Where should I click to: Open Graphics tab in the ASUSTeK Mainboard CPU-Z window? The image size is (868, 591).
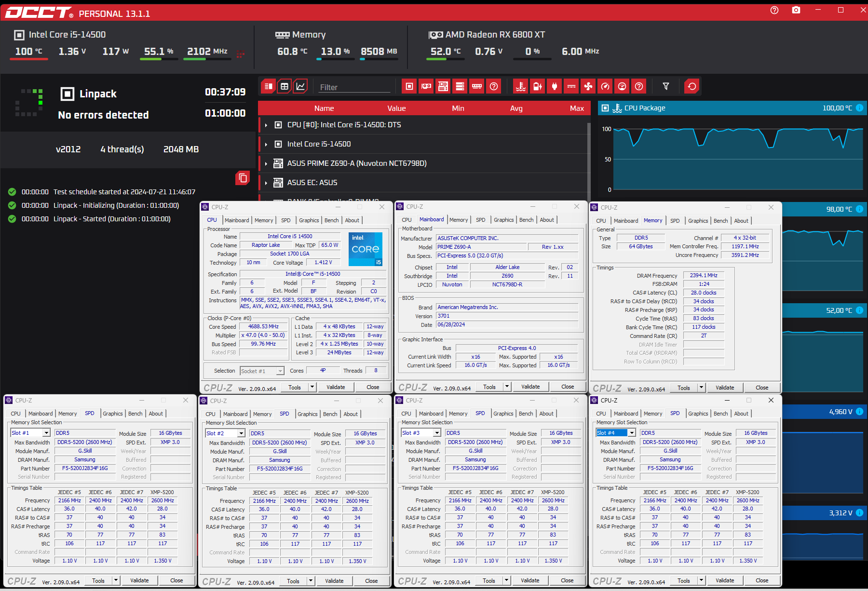click(x=504, y=220)
